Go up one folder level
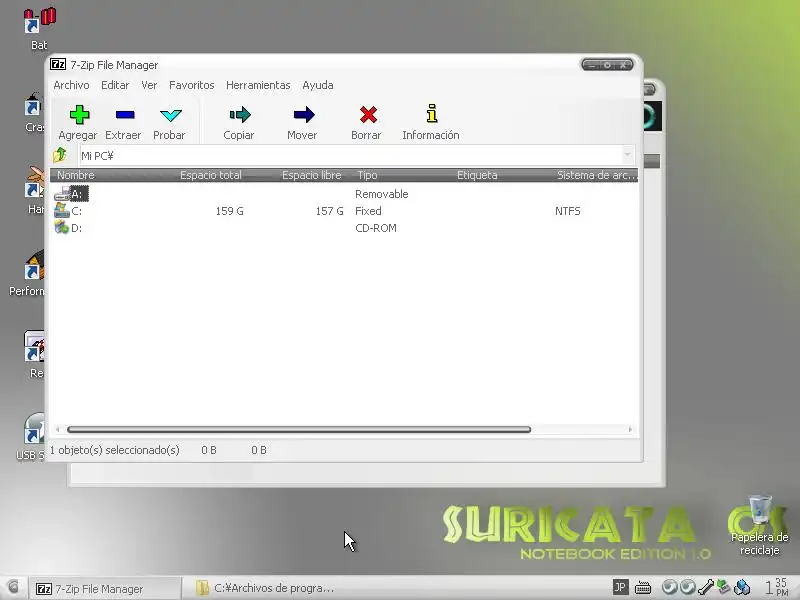Viewport: 800px width, 600px height. (60, 155)
